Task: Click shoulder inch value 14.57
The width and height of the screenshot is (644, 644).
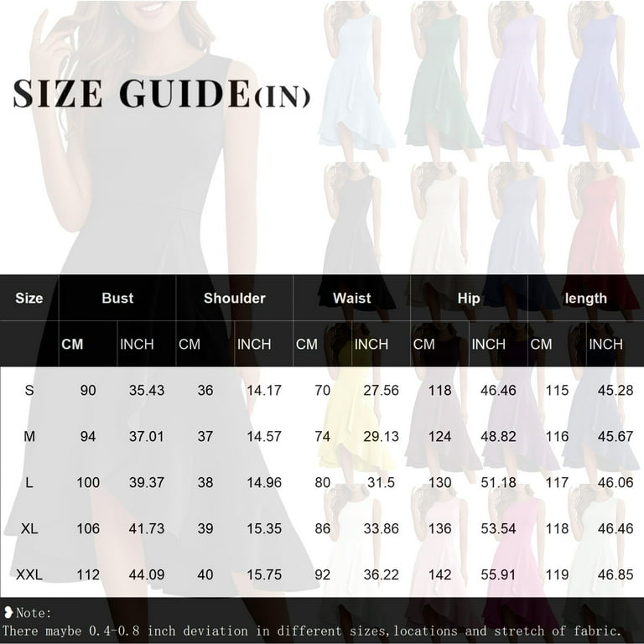Action: [264, 436]
